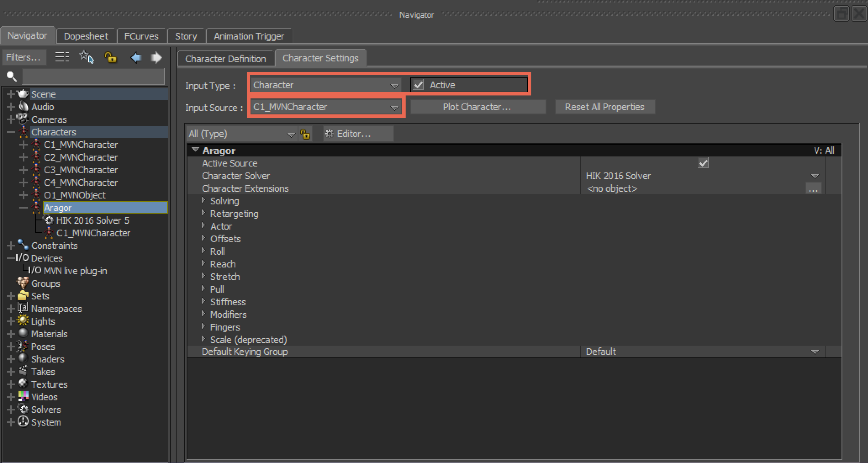868x463 pixels.
Task: Select the Aragor character in tree
Action: click(105, 207)
